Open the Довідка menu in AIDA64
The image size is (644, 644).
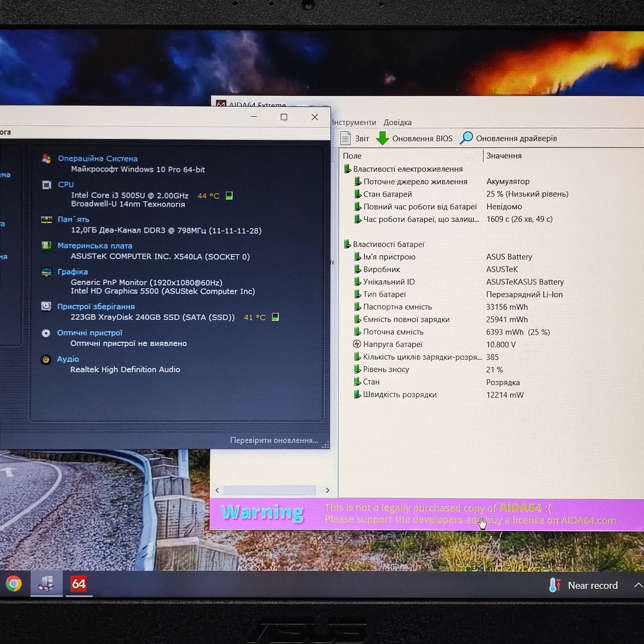397,122
